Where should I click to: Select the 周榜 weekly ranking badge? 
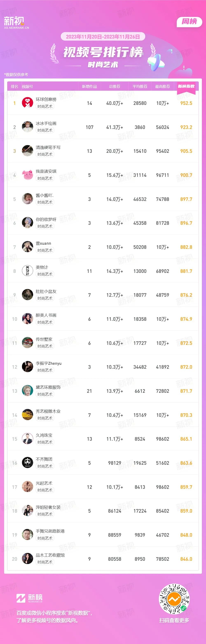pyautogui.click(x=189, y=22)
